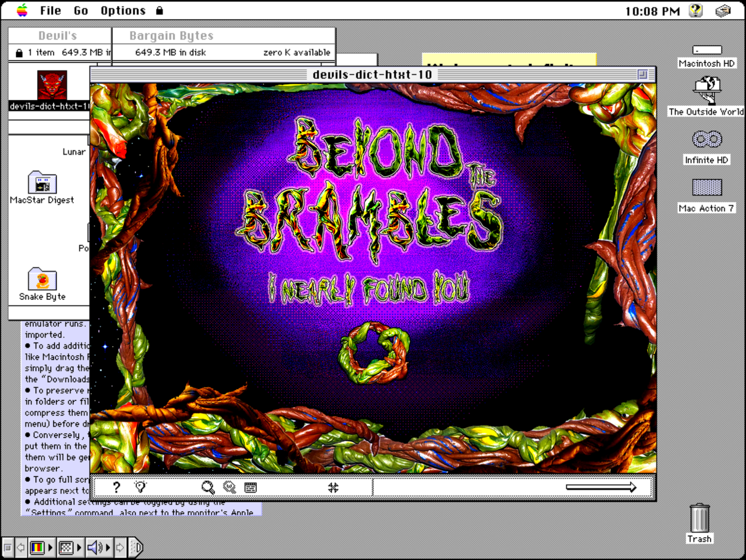Click the 'zero K available' text
This screenshot has width=746, height=560.
[x=296, y=52]
